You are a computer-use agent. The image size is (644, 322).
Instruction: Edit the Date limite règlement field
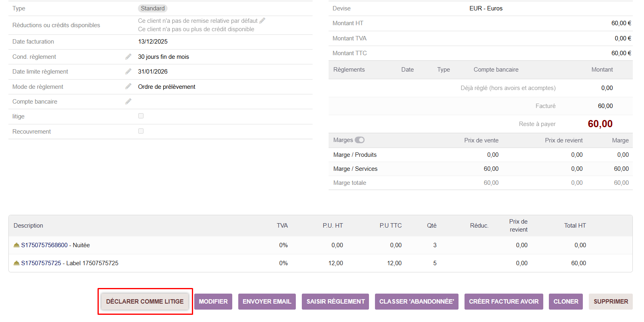click(x=128, y=72)
